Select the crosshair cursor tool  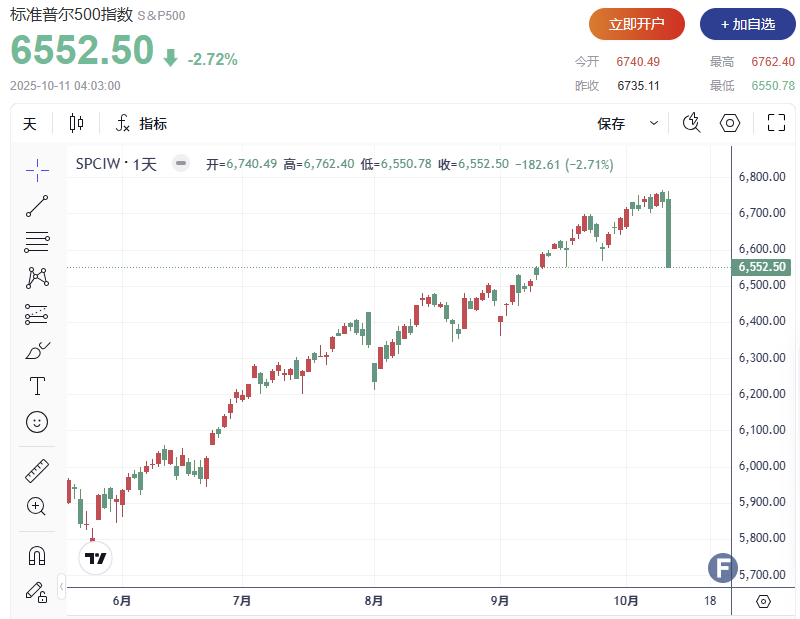click(x=37, y=171)
